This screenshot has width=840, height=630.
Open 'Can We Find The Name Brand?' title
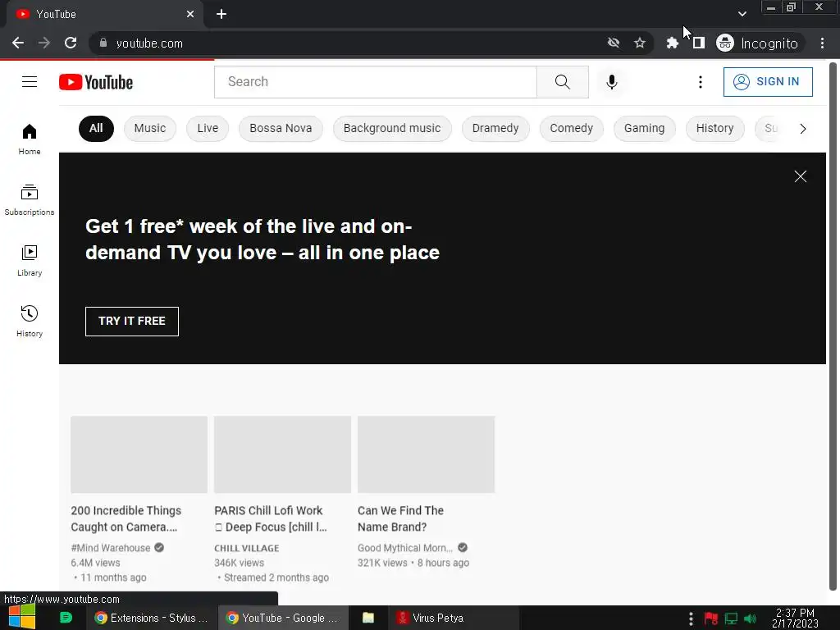coord(400,518)
